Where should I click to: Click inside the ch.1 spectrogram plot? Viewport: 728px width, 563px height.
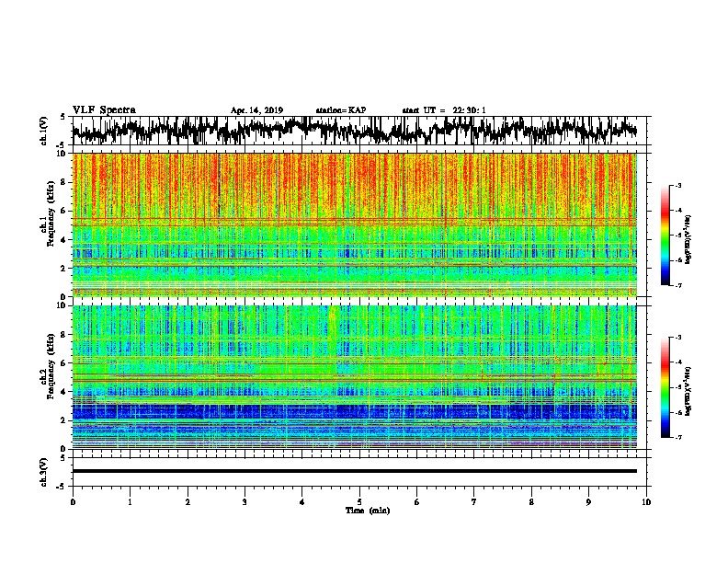point(355,224)
